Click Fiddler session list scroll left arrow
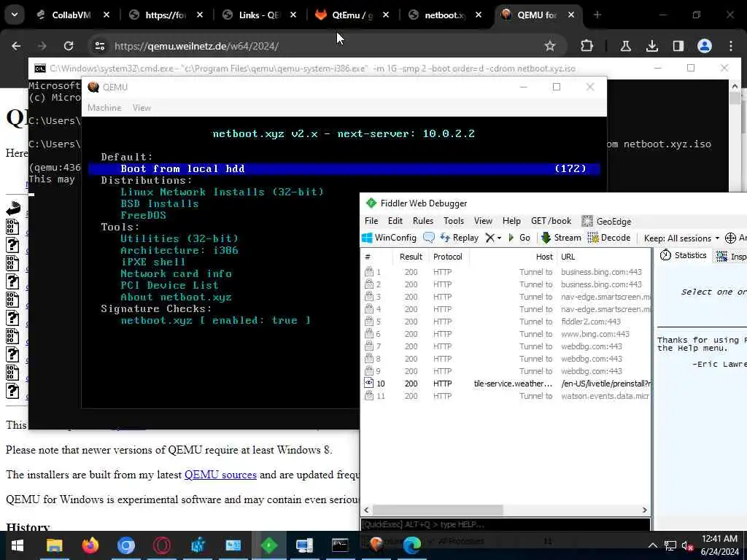The height and width of the screenshot is (560, 747). 366,510
